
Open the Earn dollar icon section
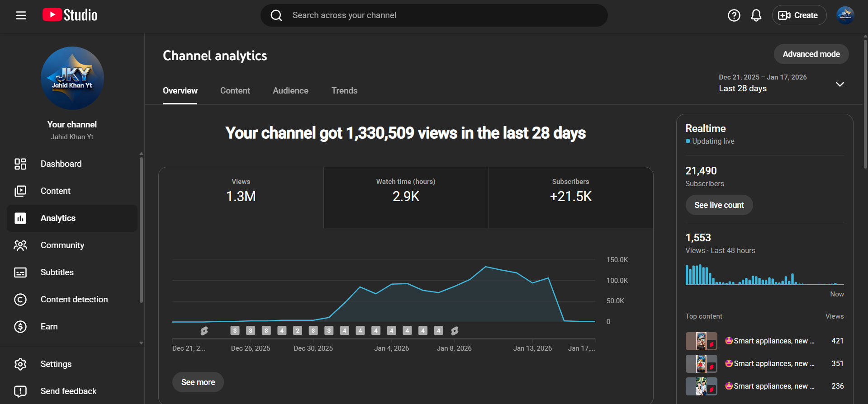point(49,327)
